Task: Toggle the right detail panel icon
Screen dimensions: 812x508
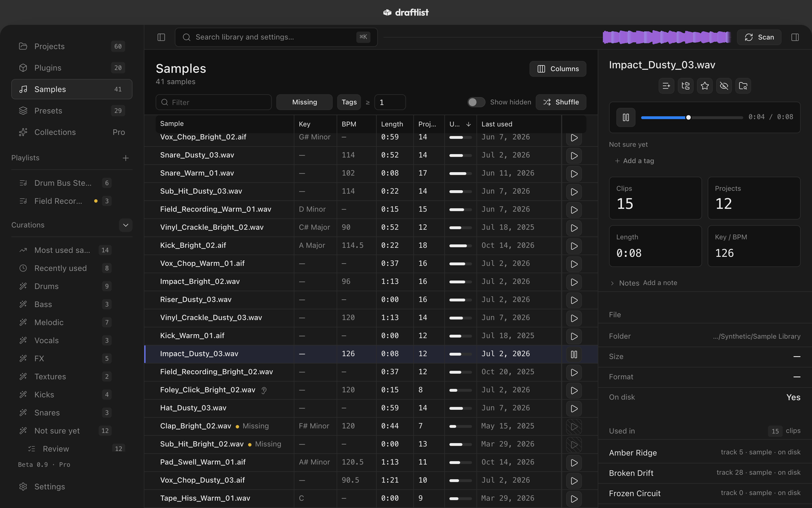Action: (795, 37)
